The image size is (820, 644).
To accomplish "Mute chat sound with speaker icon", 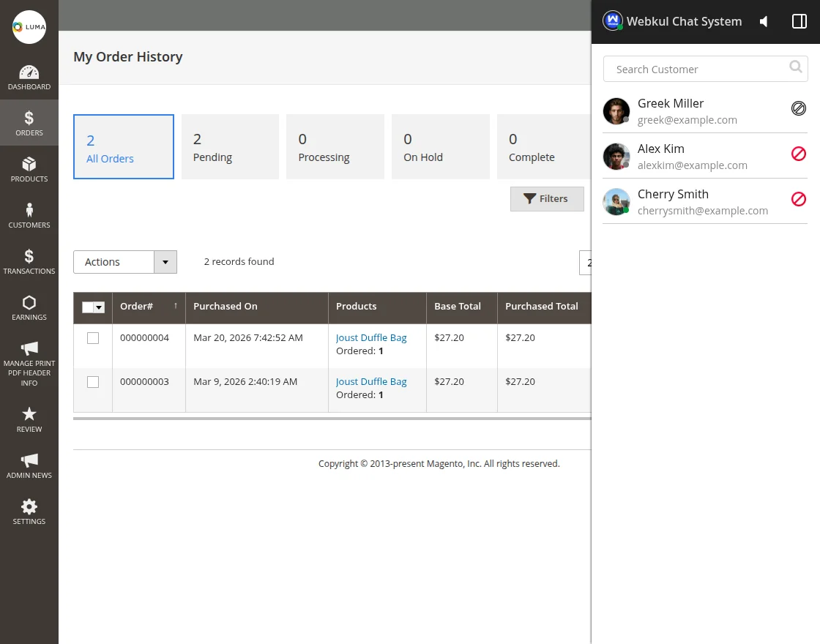I will [764, 22].
